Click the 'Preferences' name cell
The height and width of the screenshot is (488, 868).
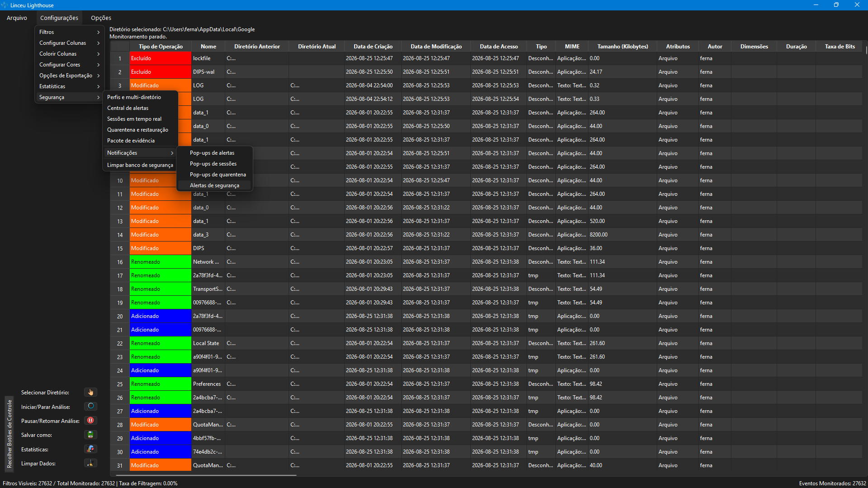208,384
